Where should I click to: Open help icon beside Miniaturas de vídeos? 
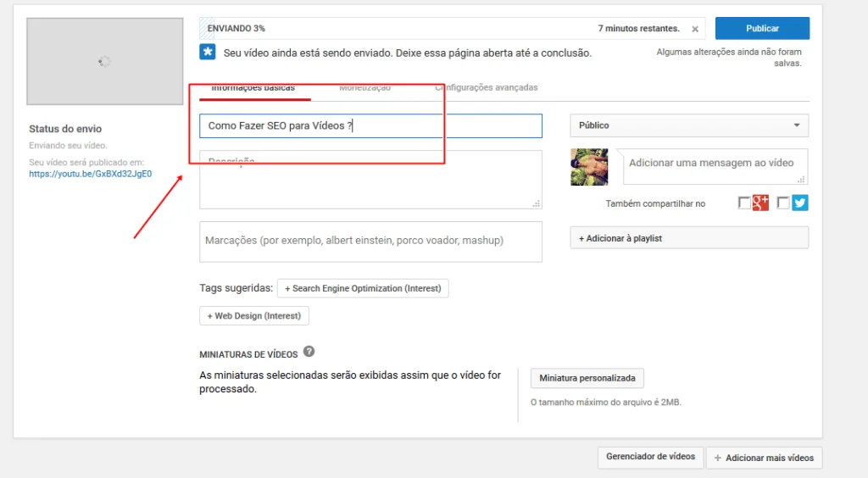(x=309, y=352)
